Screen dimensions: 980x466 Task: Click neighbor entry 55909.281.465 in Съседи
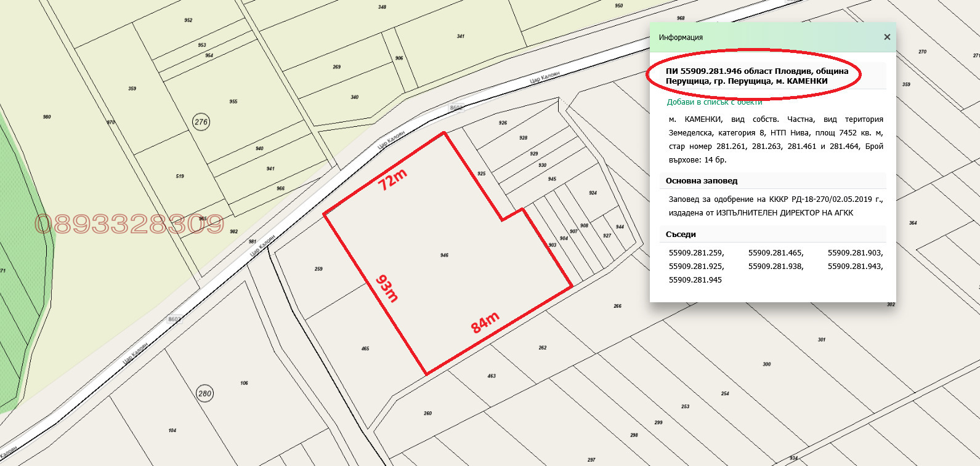point(775,253)
